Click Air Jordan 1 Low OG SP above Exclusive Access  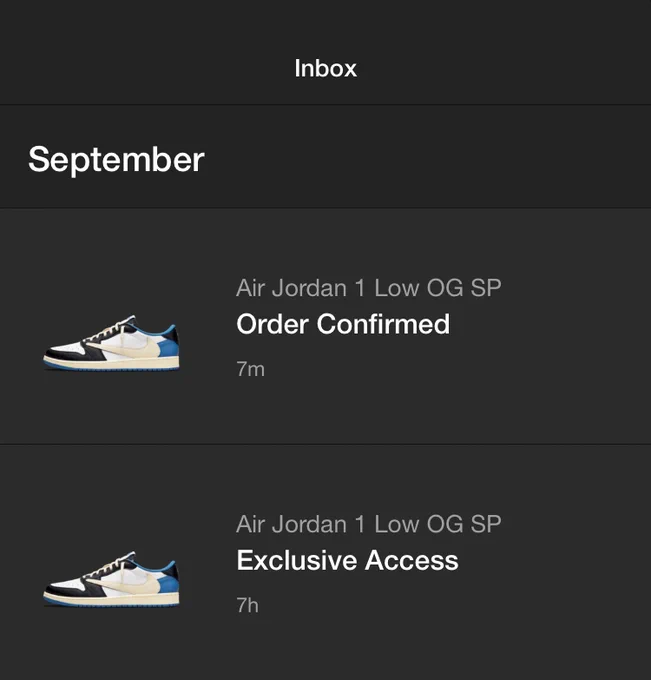[x=369, y=524]
